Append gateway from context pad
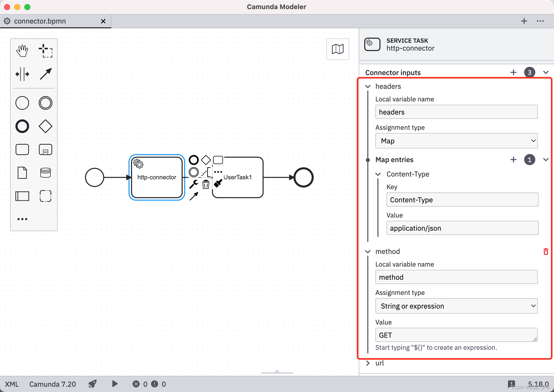This screenshot has width=554, height=392. pos(206,160)
